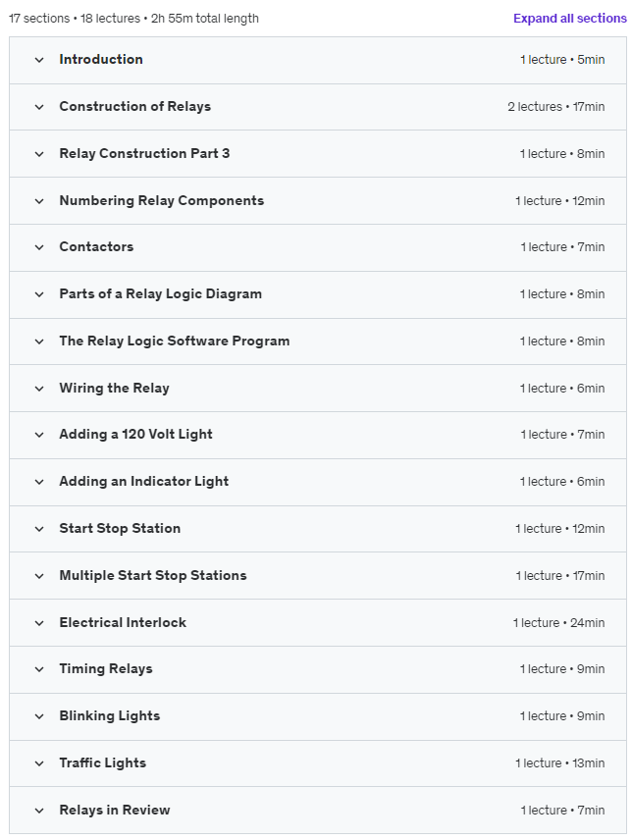Toggle chevron for Numbering Relay Components
The width and height of the screenshot is (632, 840).
[39, 201]
